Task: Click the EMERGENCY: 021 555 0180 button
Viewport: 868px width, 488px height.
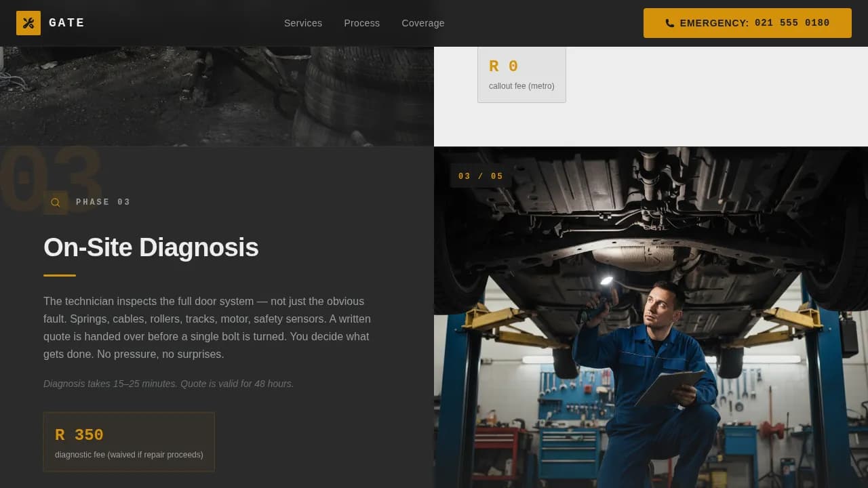Action: tap(747, 22)
